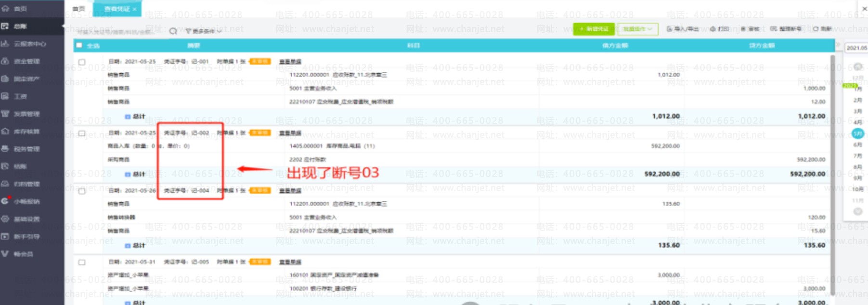The width and height of the screenshot is (868, 305).
Task: Click the 导入/导出 button
Action: pos(682,29)
